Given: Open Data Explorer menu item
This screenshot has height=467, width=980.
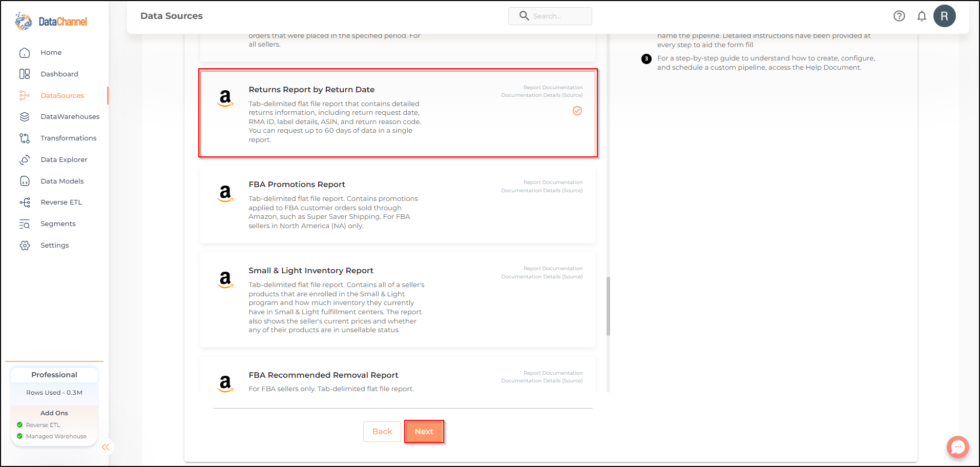Looking at the screenshot, I should 64,160.
